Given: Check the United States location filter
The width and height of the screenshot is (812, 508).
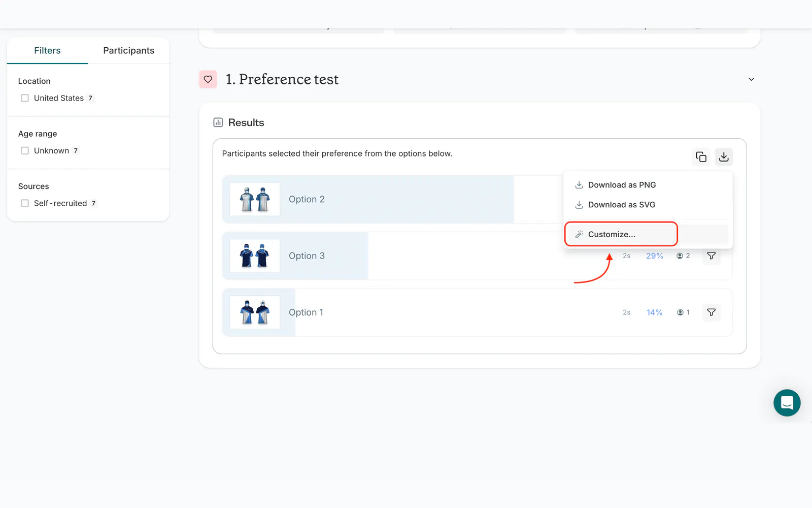Looking at the screenshot, I should [25, 98].
